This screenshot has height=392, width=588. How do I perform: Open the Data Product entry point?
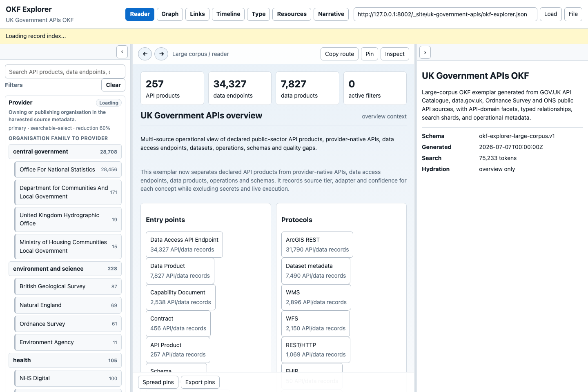180,271
